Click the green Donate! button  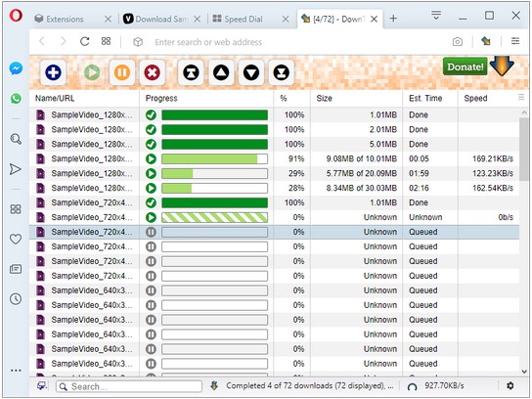click(465, 66)
